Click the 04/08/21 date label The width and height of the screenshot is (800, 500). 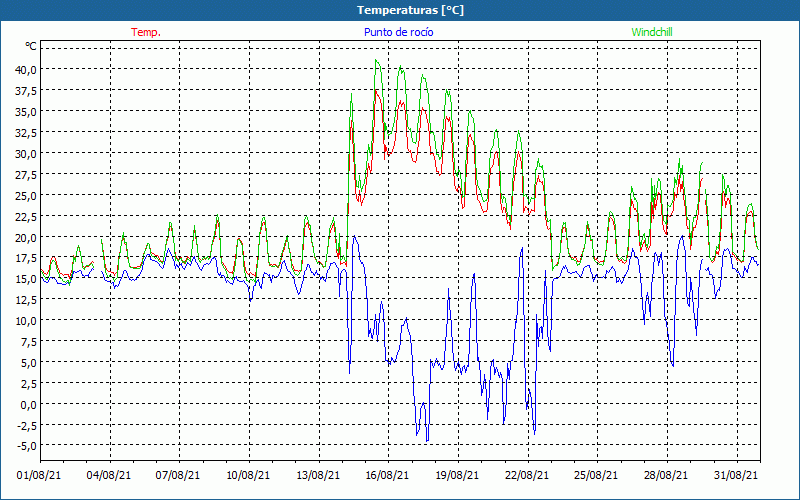(109, 475)
